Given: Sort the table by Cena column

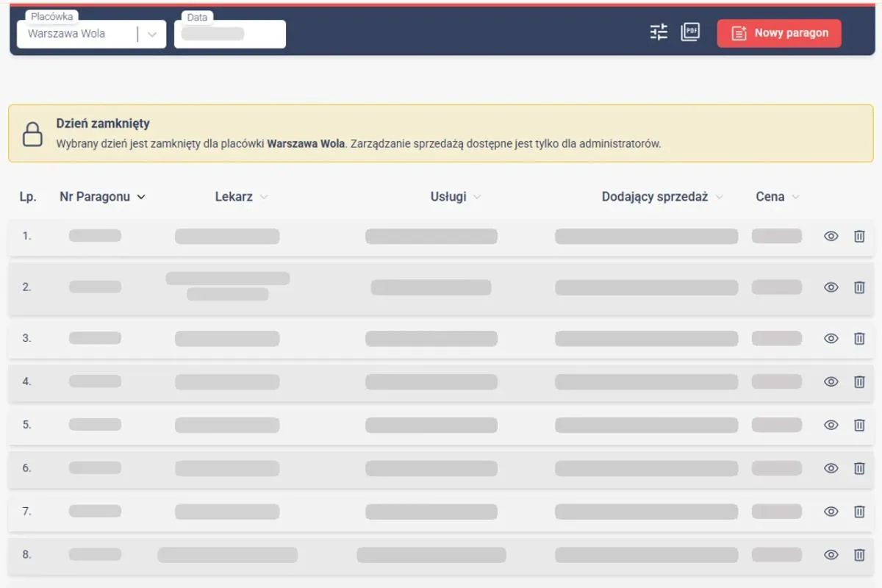Looking at the screenshot, I should pyautogui.click(x=778, y=197).
